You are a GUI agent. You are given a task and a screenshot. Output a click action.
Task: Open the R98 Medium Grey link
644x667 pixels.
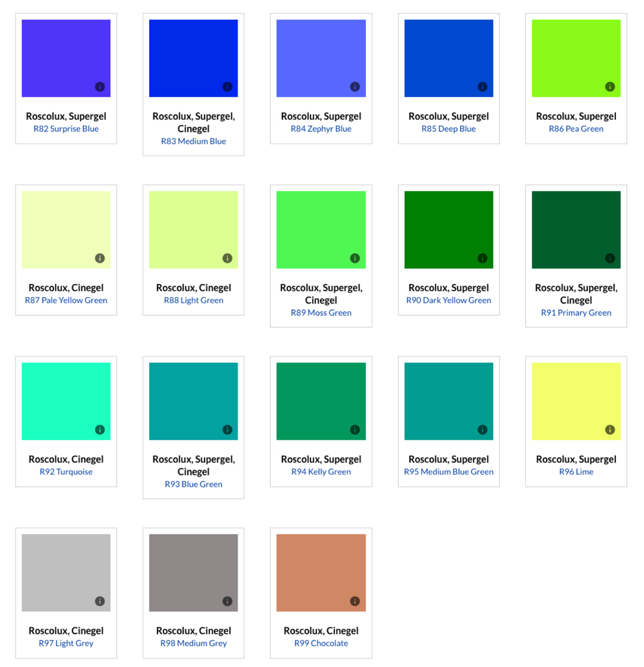point(193,643)
